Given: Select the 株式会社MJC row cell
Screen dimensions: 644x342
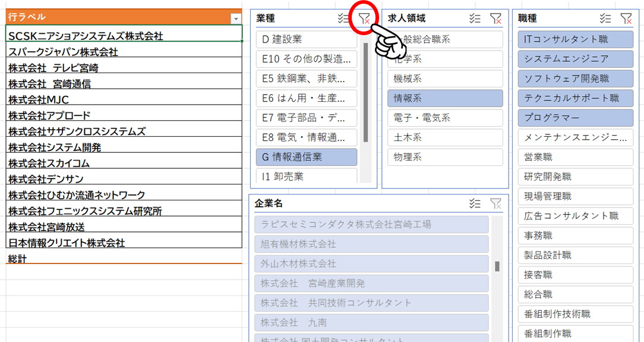Looking at the screenshot, I should (124, 100).
